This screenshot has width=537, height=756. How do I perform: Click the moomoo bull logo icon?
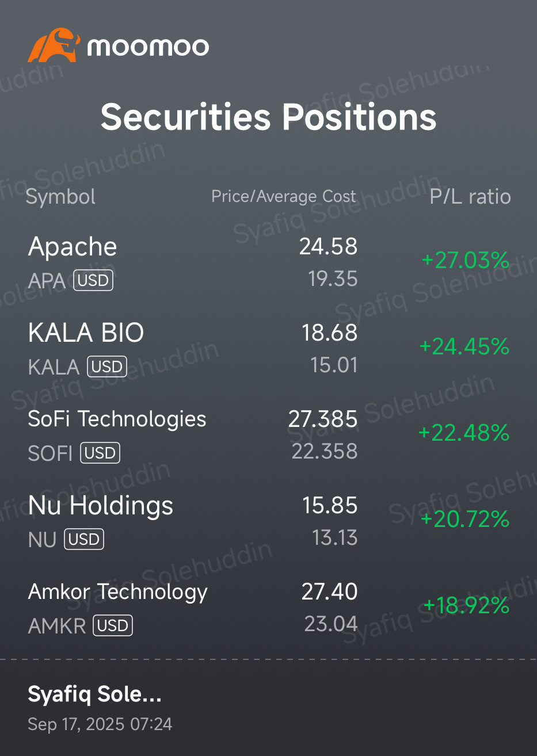(54, 45)
